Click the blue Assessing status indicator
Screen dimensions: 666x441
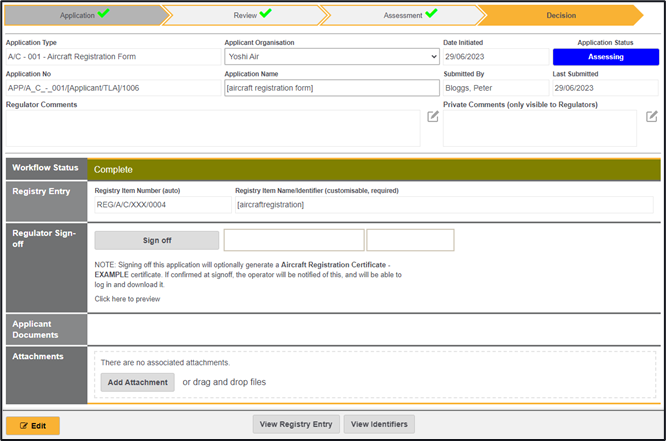point(605,57)
